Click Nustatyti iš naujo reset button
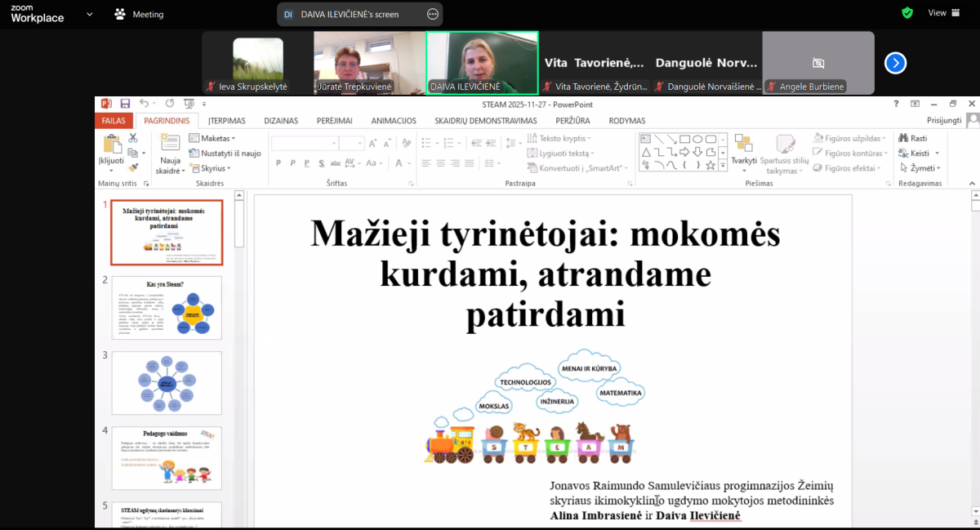980x530 pixels. (225, 153)
